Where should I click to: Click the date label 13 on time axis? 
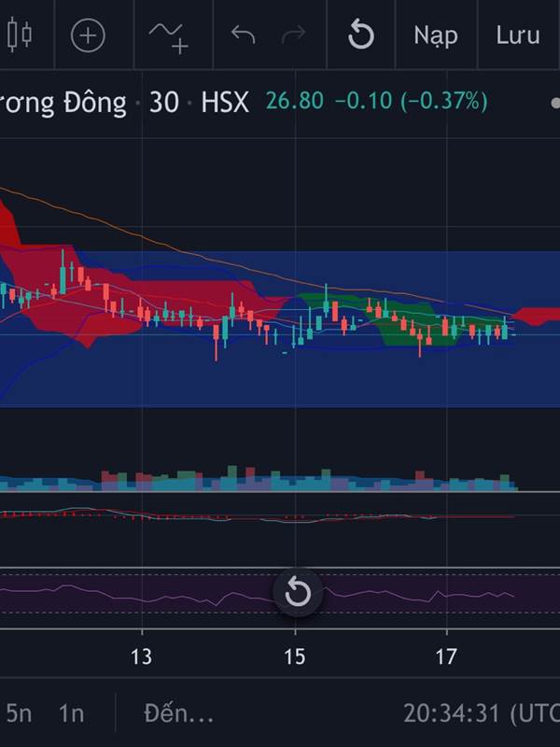click(142, 657)
